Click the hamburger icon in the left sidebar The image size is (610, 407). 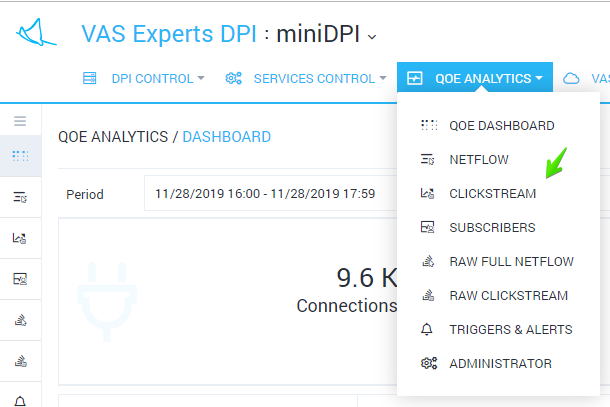(19, 121)
